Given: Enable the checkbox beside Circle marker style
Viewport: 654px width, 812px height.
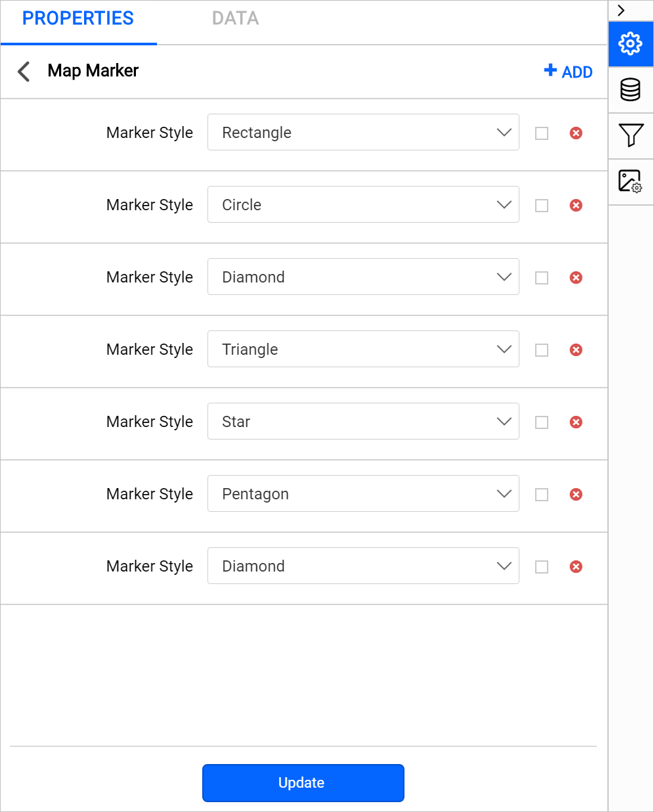Looking at the screenshot, I should pyautogui.click(x=541, y=205).
